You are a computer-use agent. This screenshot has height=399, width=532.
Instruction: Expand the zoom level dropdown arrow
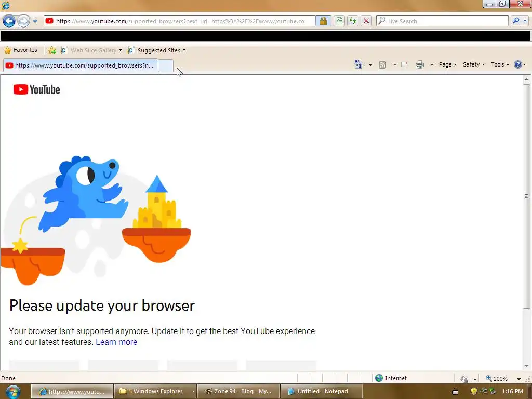518,379
